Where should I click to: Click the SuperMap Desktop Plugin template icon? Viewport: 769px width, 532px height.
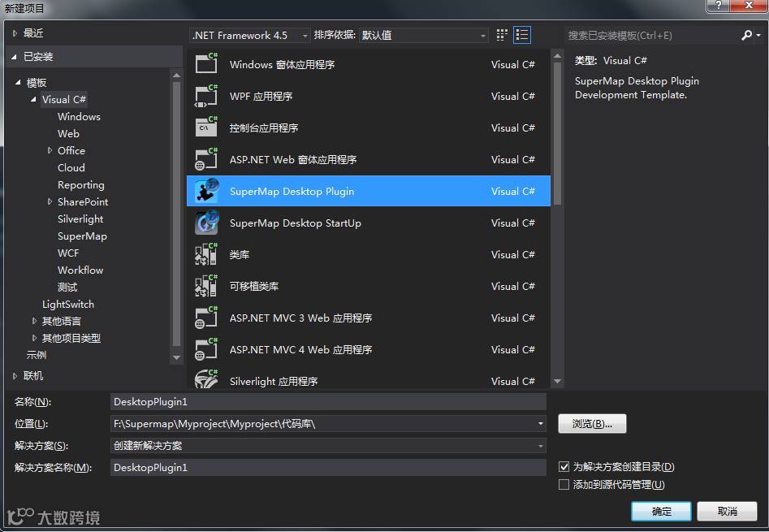click(x=206, y=191)
